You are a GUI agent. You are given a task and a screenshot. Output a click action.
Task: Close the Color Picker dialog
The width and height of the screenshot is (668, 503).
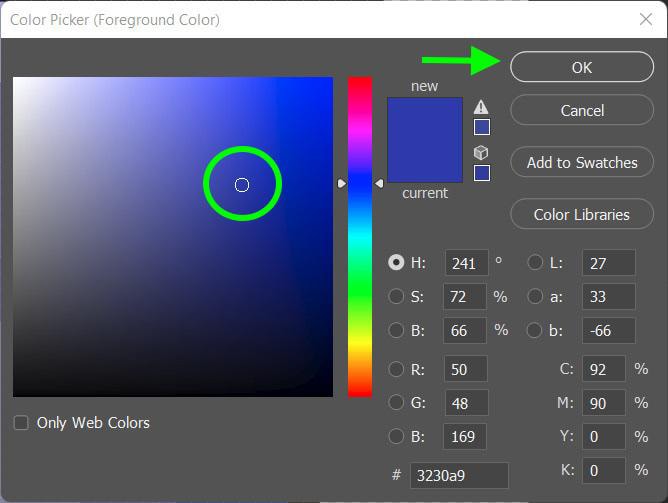click(x=646, y=19)
